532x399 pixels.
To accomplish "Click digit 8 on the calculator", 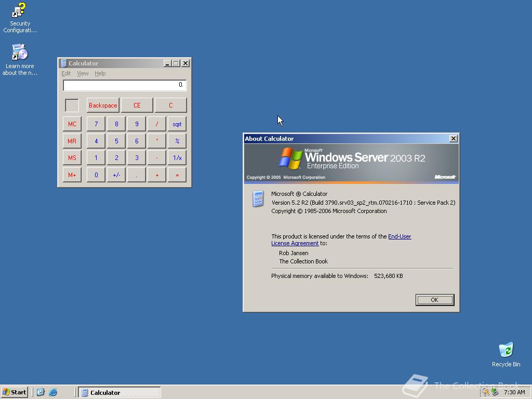I will (x=116, y=124).
